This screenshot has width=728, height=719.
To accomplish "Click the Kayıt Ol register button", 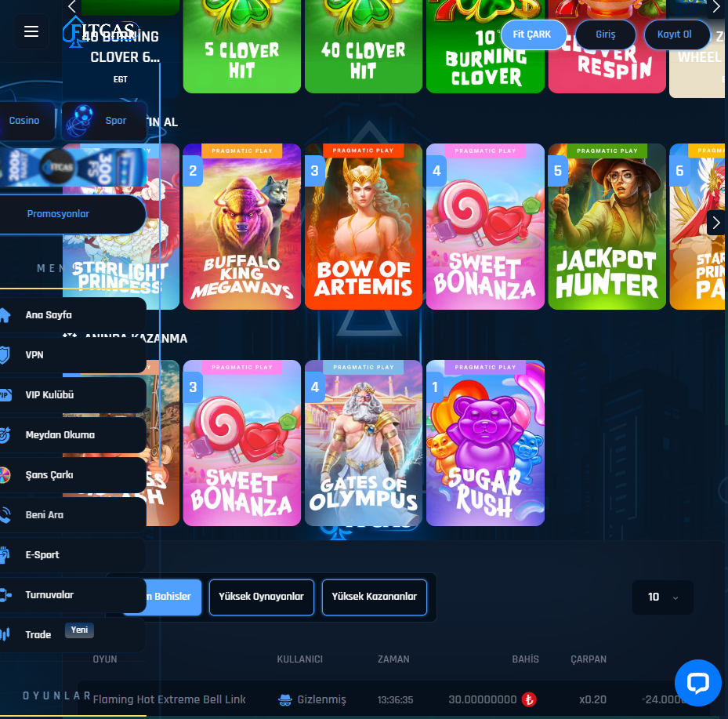I will [x=677, y=34].
